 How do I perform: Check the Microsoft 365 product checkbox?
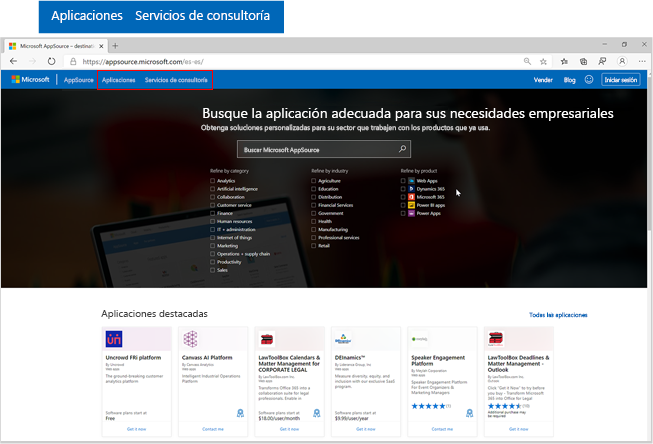pos(403,197)
